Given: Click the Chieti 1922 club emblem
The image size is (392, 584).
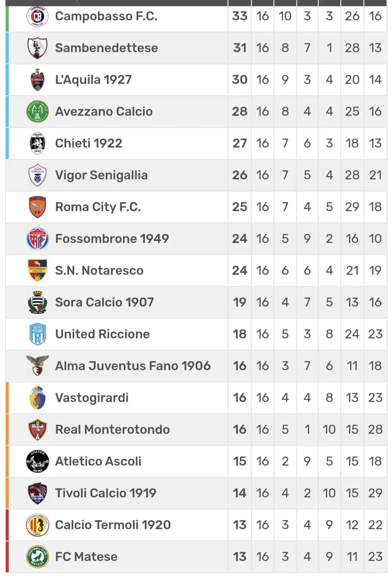Looking at the screenshot, I should (x=37, y=143).
